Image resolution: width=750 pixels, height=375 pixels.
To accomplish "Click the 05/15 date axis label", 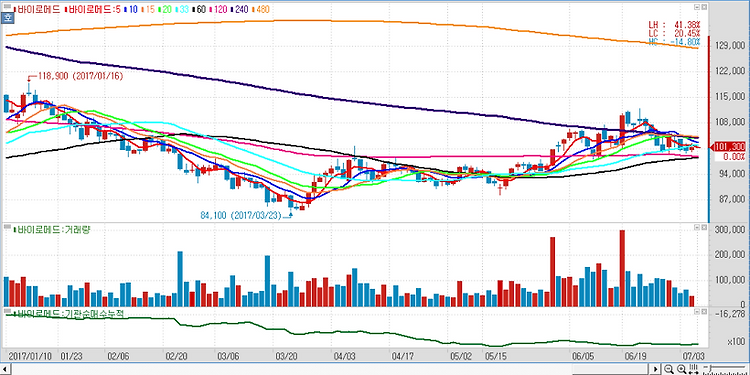I will coord(496,356).
